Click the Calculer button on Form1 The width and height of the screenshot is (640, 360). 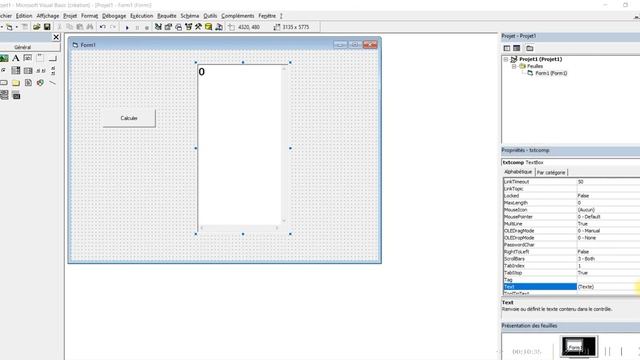tap(129, 118)
